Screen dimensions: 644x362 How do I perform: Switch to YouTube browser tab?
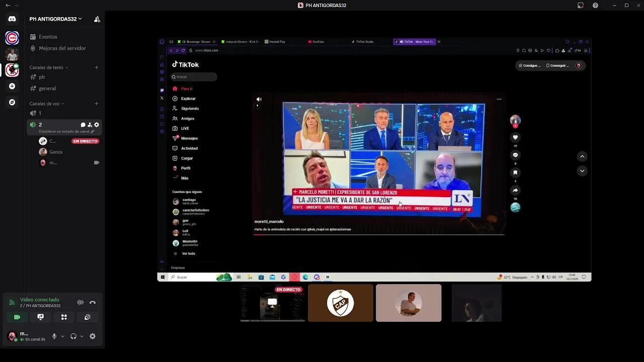(317, 42)
